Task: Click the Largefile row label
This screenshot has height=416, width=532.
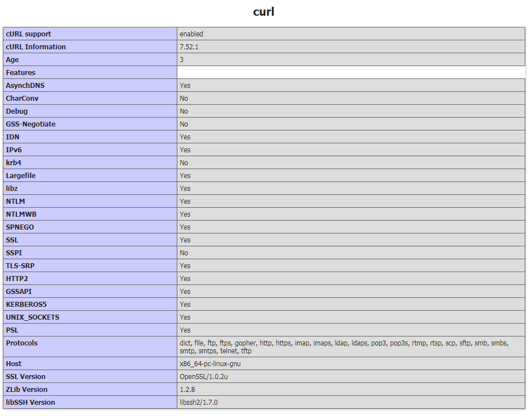Action: (21, 176)
